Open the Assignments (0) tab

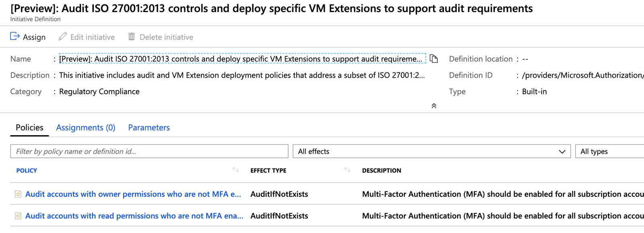(86, 128)
